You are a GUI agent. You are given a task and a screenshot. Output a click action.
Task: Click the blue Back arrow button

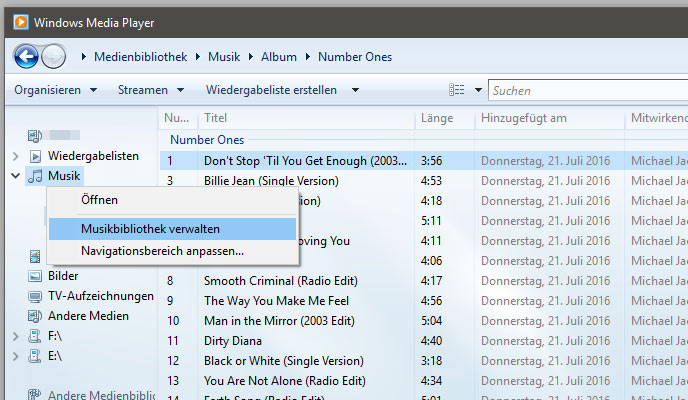[26, 57]
